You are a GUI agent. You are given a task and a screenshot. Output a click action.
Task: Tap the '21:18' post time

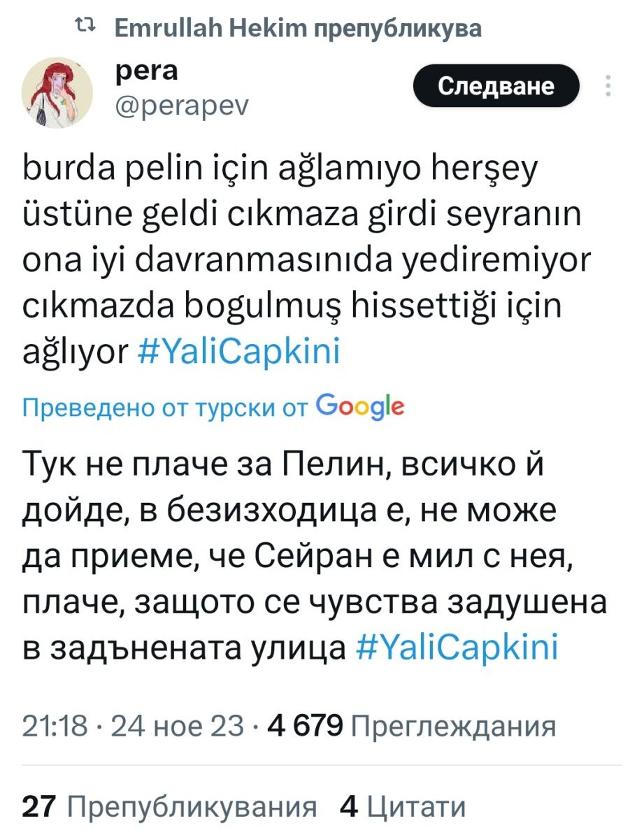click(55, 727)
